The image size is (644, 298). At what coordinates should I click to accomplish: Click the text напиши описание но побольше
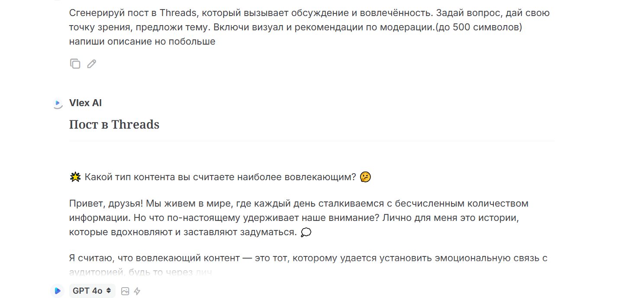point(142,42)
